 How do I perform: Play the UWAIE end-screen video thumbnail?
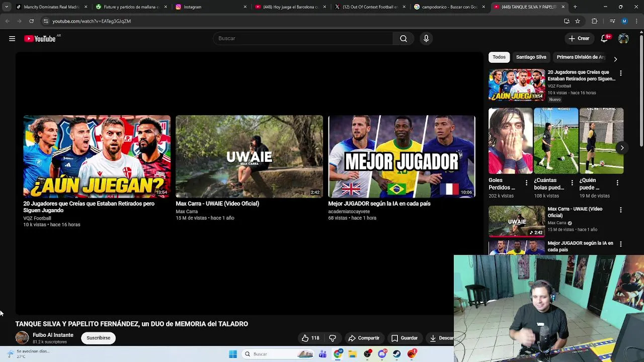[249, 156]
